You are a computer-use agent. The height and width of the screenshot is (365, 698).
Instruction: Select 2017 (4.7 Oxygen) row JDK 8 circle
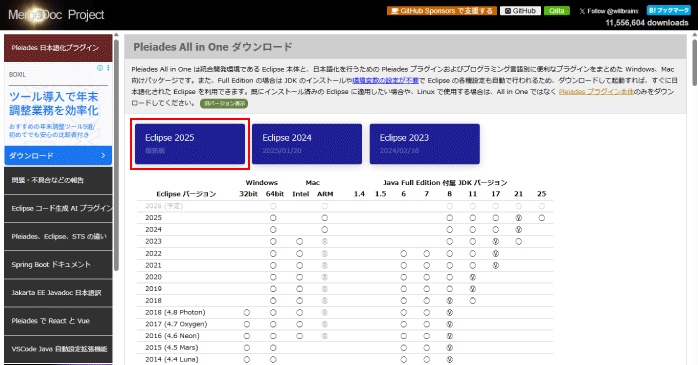450,324
